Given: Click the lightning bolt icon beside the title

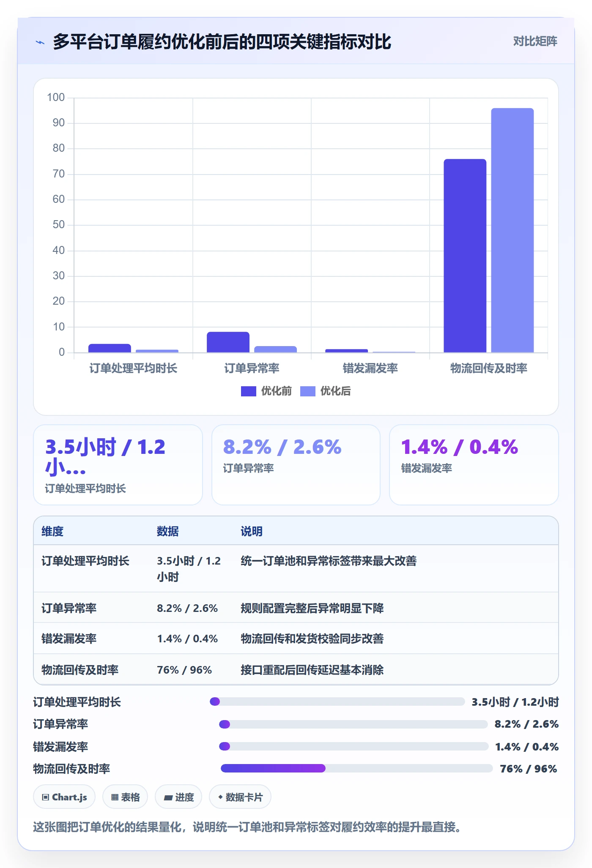Looking at the screenshot, I should tap(40, 42).
